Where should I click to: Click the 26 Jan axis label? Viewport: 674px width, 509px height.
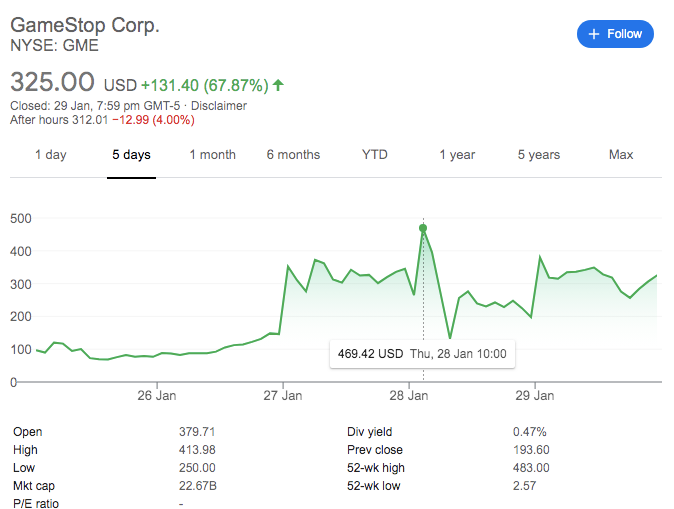pos(157,396)
